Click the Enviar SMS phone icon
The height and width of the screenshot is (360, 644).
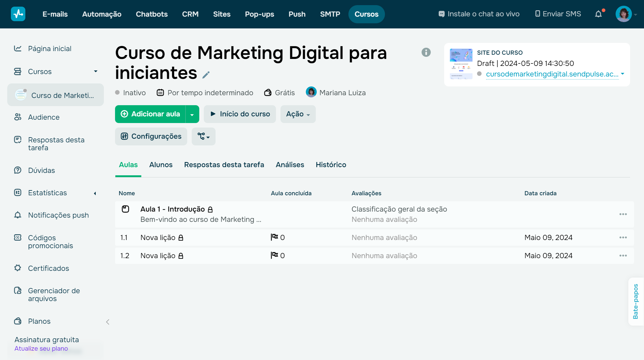pos(537,14)
